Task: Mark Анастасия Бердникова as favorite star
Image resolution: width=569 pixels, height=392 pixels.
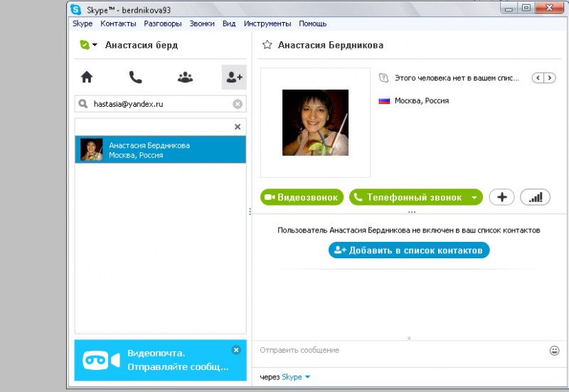Action: pos(267,45)
